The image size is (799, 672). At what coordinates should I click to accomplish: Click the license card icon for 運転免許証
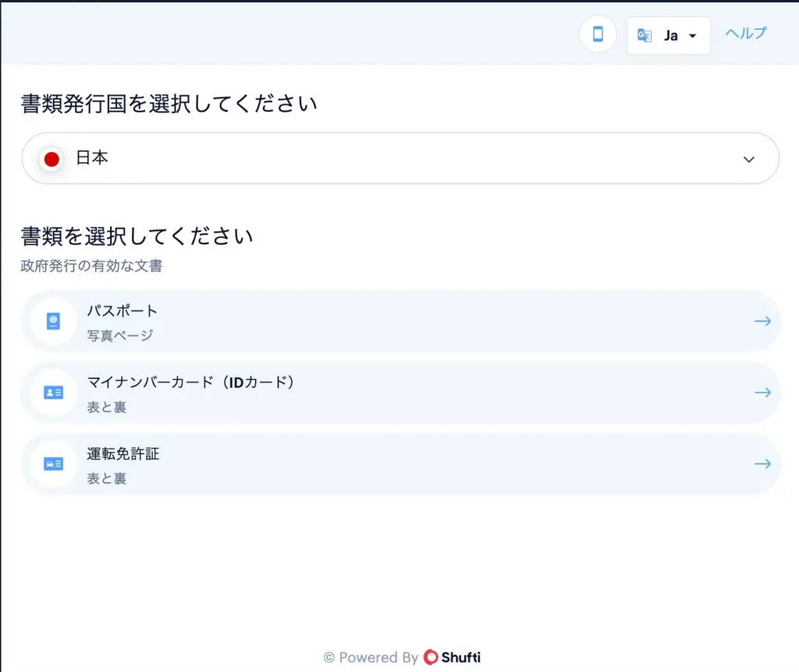click(x=51, y=463)
